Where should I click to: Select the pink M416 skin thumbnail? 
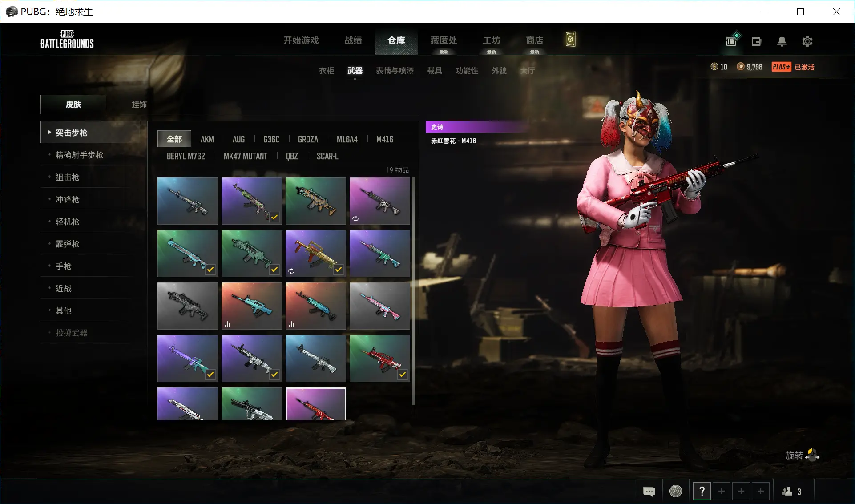pyautogui.click(x=380, y=306)
